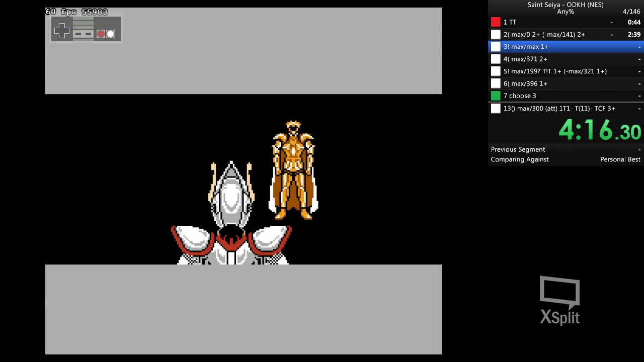
Task: Click the white icon of highlighted split 3!
Action: coord(496,47)
